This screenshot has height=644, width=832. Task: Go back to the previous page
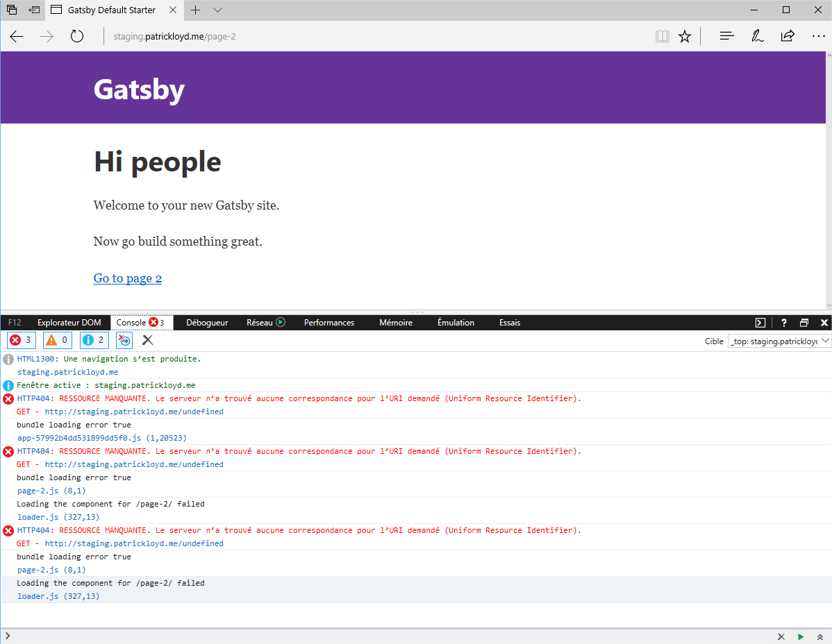tap(17, 37)
